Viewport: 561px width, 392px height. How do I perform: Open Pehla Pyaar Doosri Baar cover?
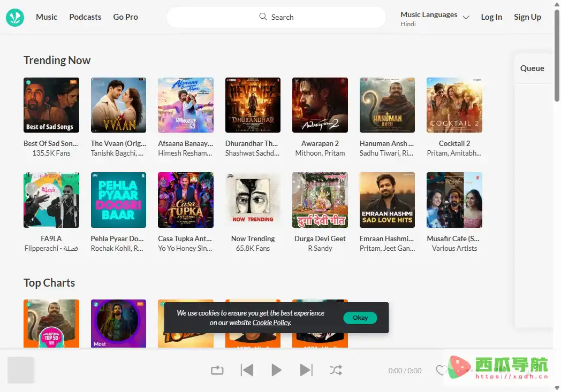[118, 200]
